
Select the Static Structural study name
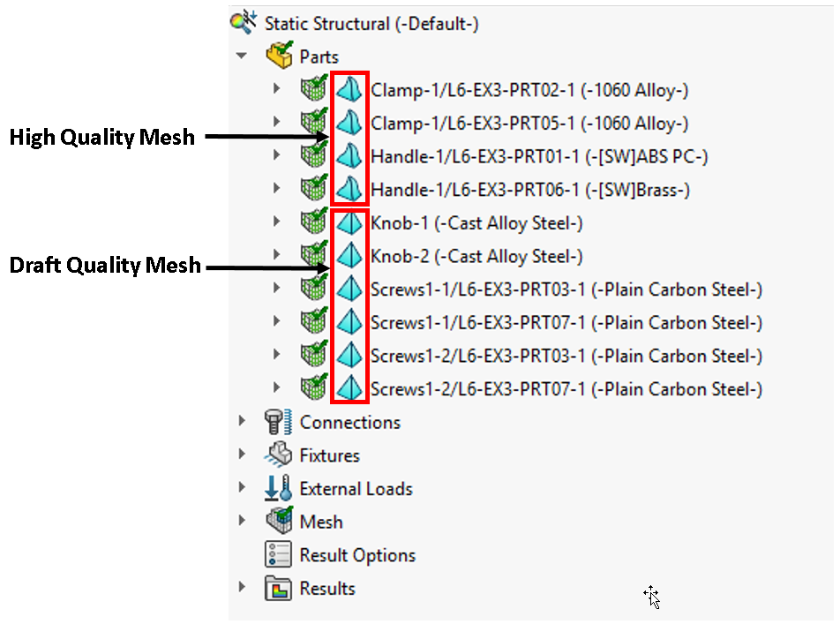coord(371,24)
